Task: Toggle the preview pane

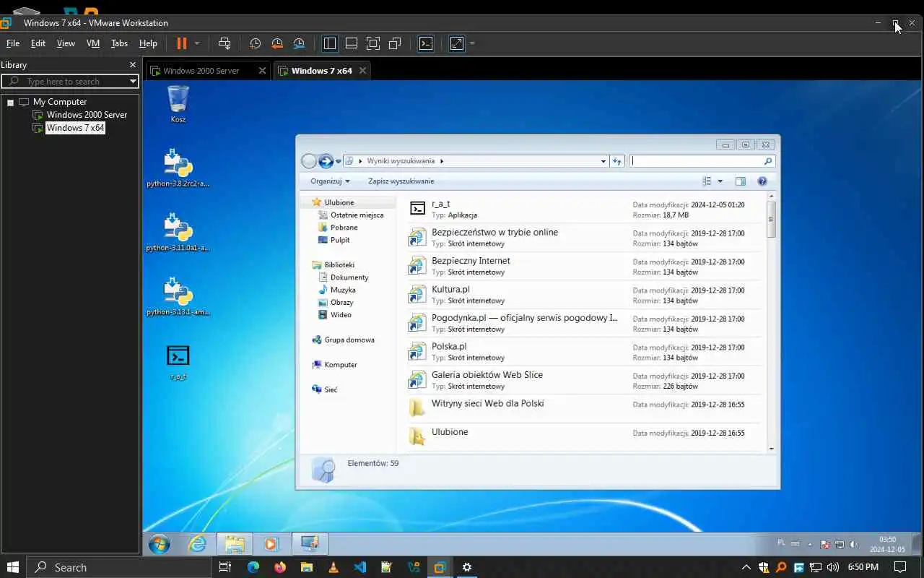Action: pos(740,181)
